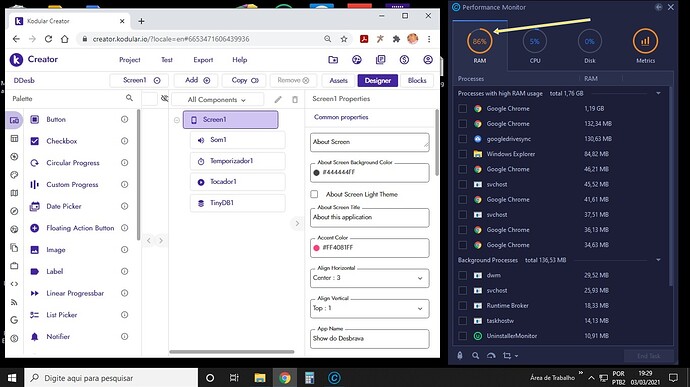This screenshot has height=387, width=690.
Task: Check the Runtime Broker process box
Action: pos(462,306)
